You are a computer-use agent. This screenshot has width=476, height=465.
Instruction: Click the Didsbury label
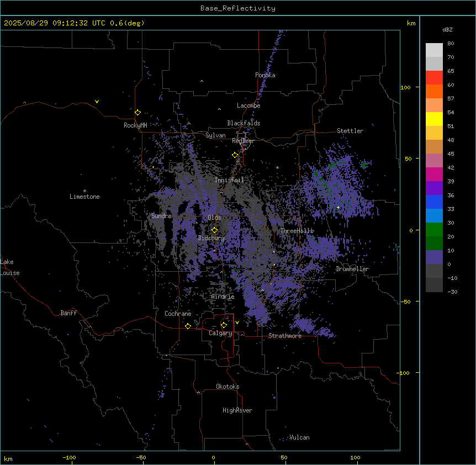(211, 238)
